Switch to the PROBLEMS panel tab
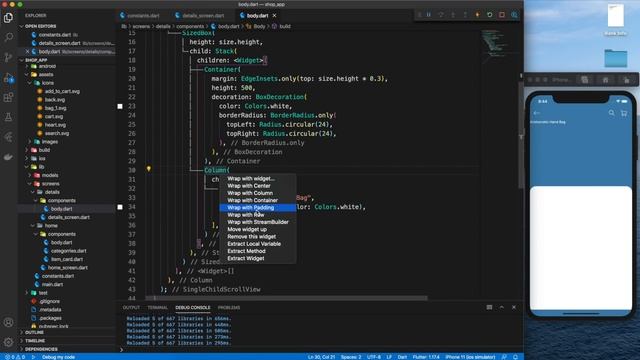Viewport: 640px width, 360px height. point(229,307)
